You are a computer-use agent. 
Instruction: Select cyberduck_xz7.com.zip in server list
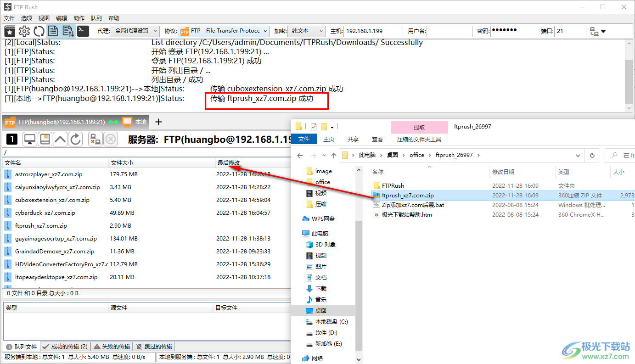click(45, 213)
